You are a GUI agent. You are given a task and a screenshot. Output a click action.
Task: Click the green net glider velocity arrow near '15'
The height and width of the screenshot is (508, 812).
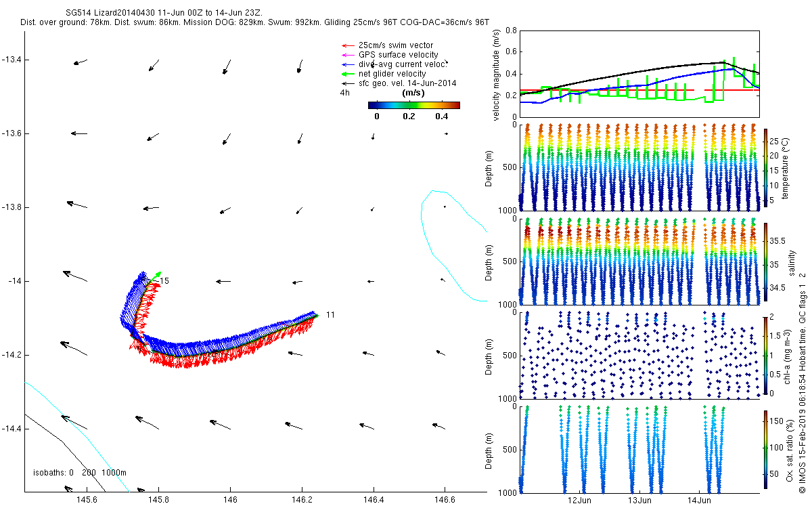pos(155,278)
